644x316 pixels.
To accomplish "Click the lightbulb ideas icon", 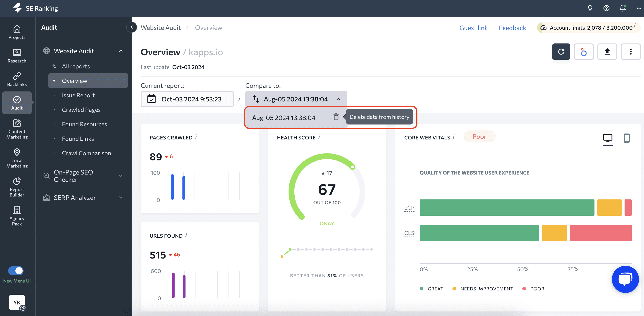I will (590, 9).
